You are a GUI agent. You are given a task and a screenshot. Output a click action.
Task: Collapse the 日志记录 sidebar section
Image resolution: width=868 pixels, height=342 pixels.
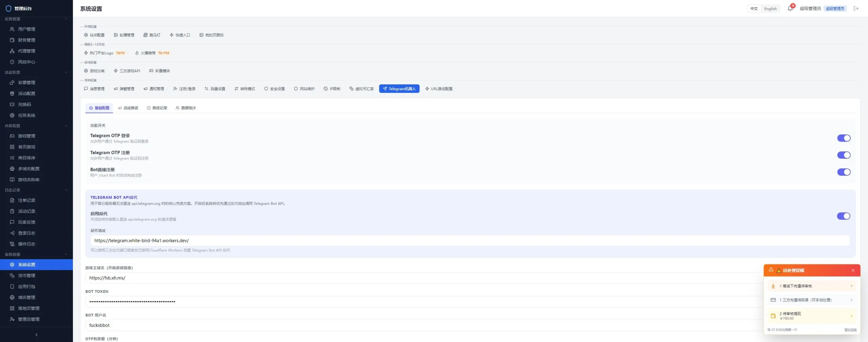66,190
